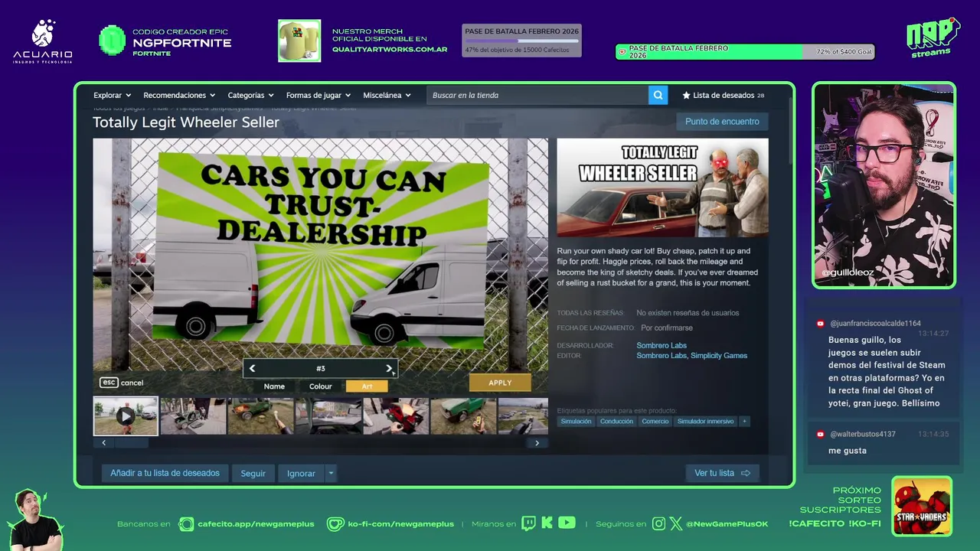This screenshot has height=551, width=980.
Task: Play the trailer video thumbnail
Action: [x=126, y=416]
